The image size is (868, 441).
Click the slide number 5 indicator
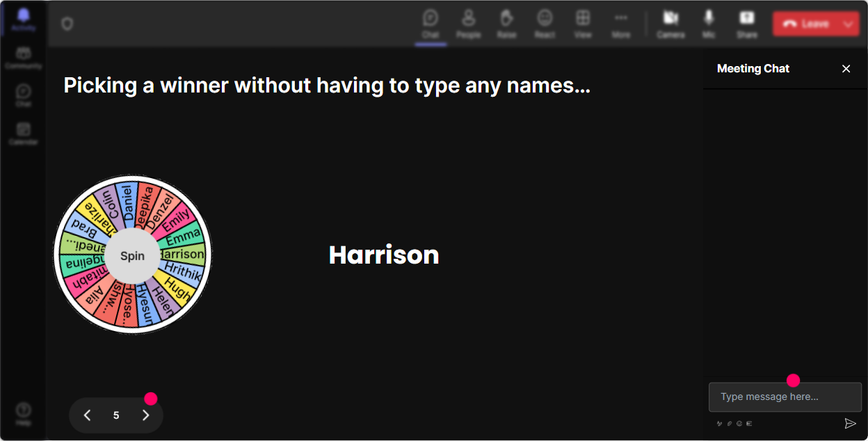coord(116,415)
